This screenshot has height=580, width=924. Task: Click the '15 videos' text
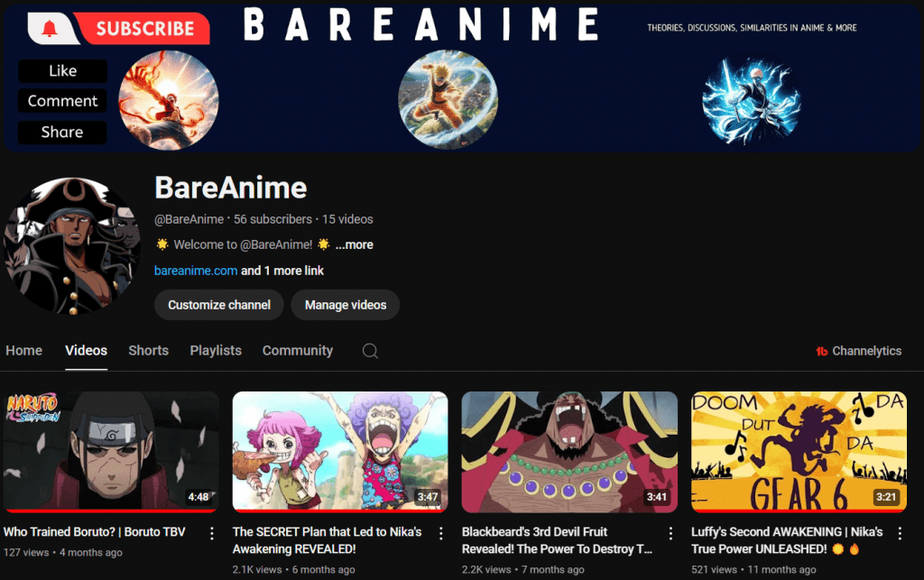(x=347, y=219)
